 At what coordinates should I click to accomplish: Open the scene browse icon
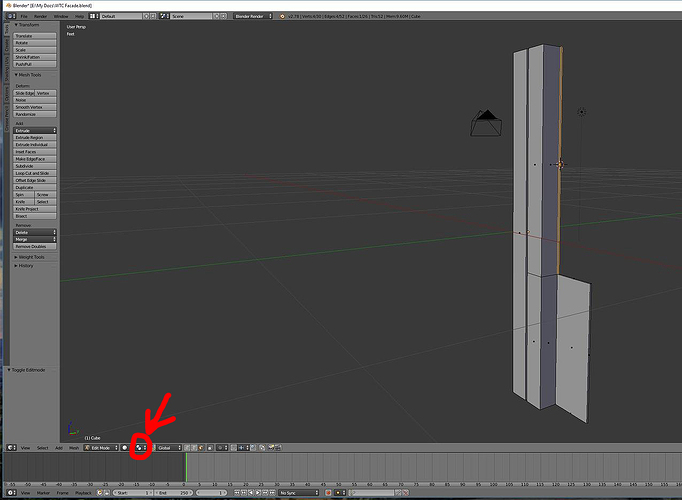(164, 16)
